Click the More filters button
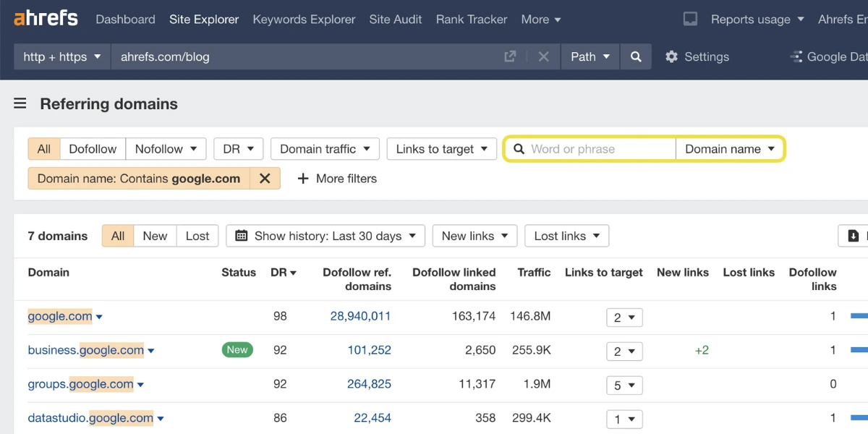 337,179
